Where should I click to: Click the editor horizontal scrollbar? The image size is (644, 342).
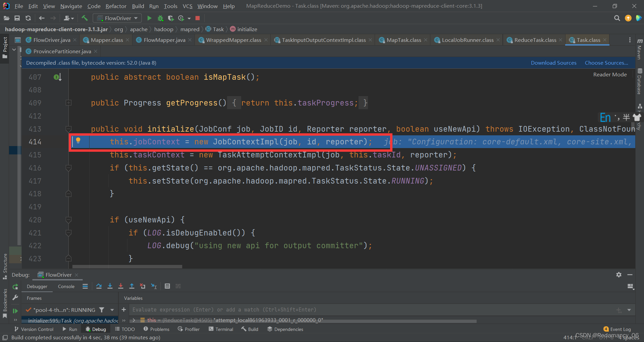pyautogui.click(x=127, y=267)
